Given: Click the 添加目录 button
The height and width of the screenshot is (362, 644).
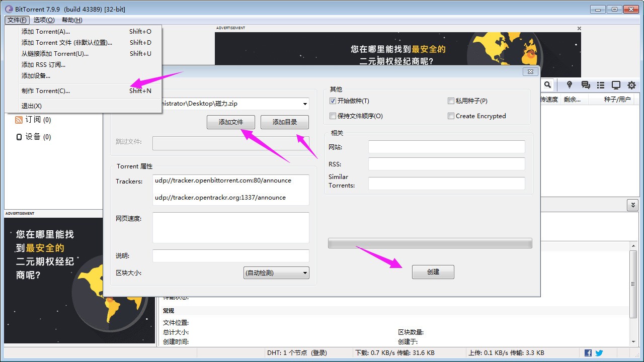Looking at the screenshot, I should pos(285,122).
